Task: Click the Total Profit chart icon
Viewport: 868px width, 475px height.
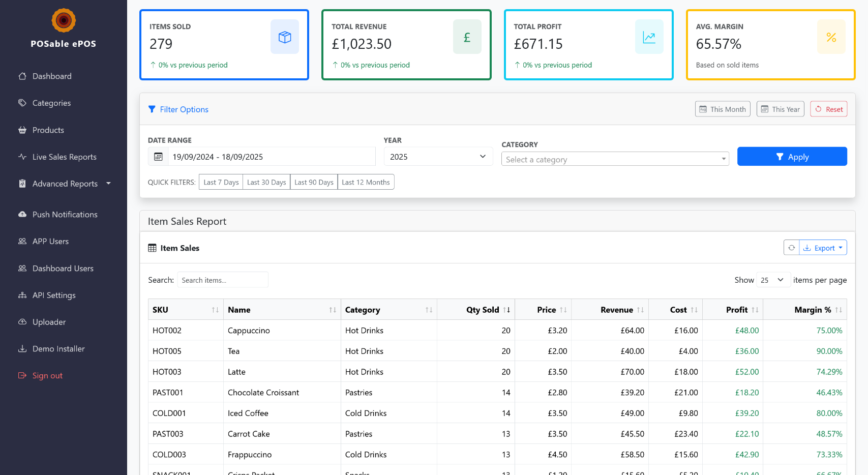Action: click(x=649, y=37)
